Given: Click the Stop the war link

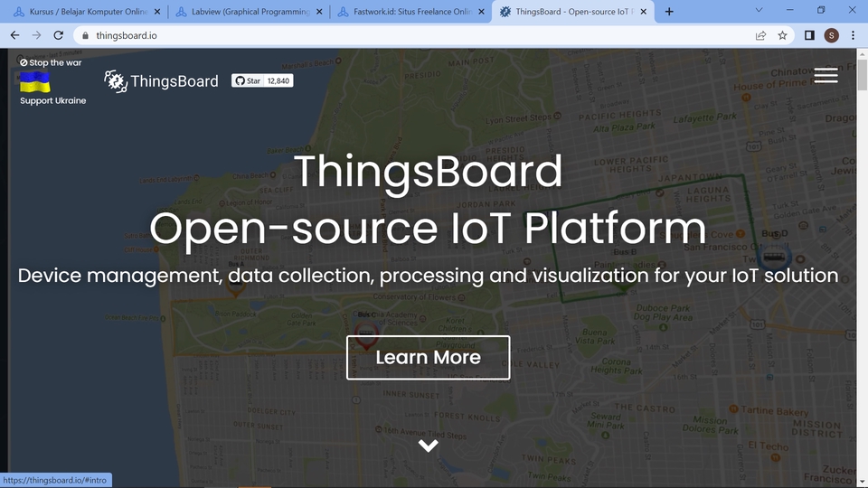Looking at the screenshot, I should click(x=51, y=62).
